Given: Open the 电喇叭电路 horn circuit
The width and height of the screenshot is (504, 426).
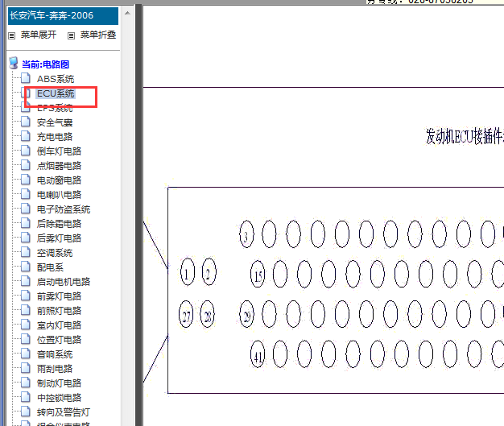Looking at the screenshot, I should click(59, 195).
